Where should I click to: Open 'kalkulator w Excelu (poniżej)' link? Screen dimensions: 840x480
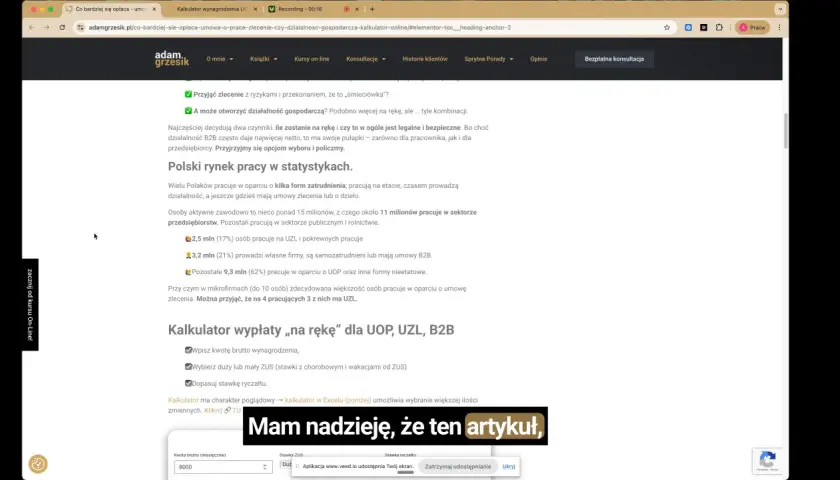click(x=328, y=400)
